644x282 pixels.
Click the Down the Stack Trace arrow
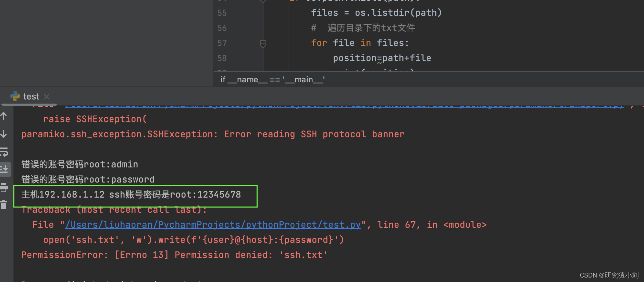point(4,134)
